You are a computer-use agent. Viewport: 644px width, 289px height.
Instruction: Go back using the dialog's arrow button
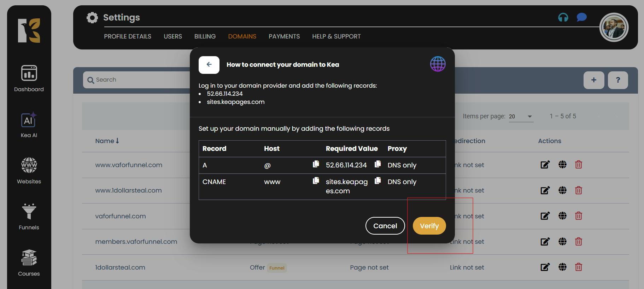tap(209, 65)
